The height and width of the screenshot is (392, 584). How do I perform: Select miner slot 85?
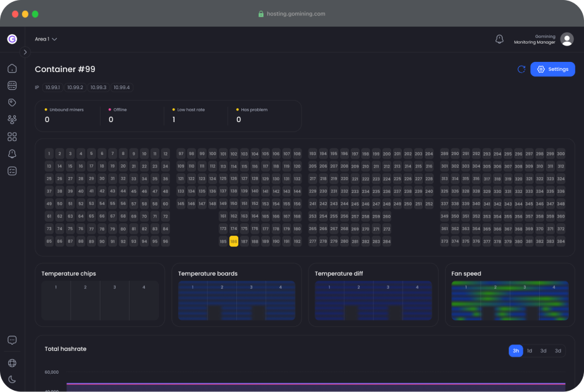coord(49,242)
